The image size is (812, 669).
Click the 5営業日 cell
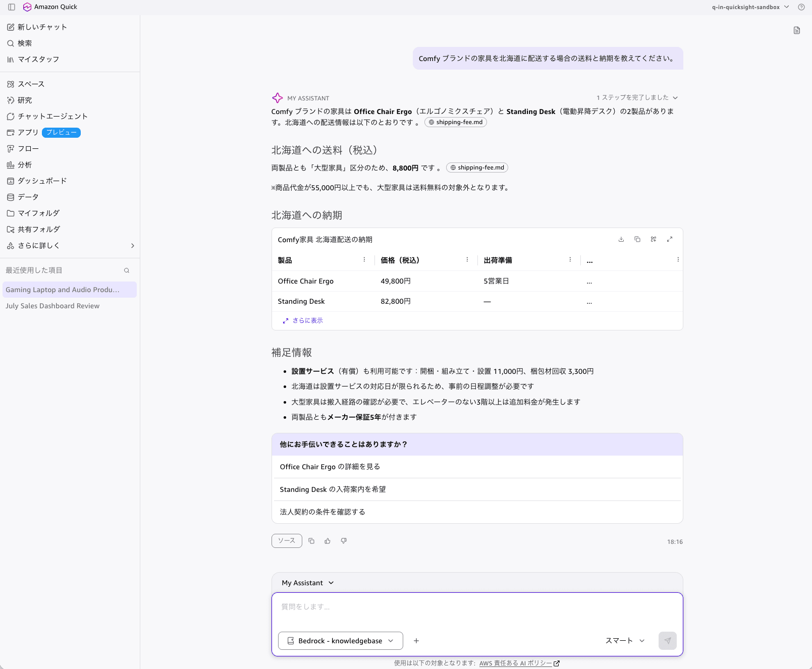tap(496, 281)
